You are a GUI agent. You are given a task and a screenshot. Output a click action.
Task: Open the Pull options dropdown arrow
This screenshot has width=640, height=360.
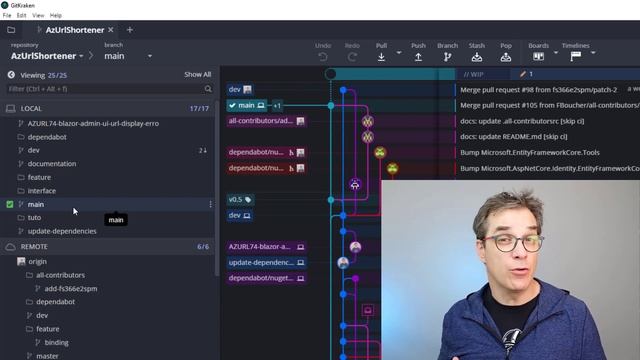(399, 53)
